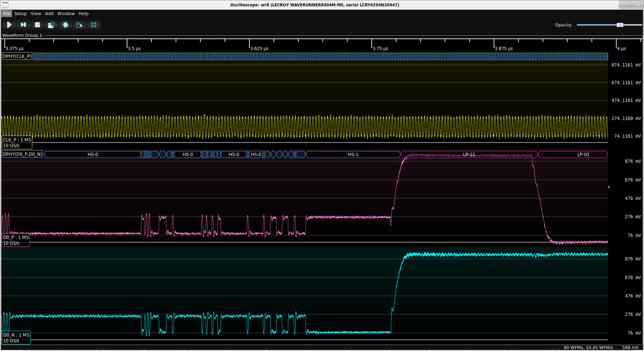644x351 pixels.
Task: Open the View menu
Action: (36, 14)
